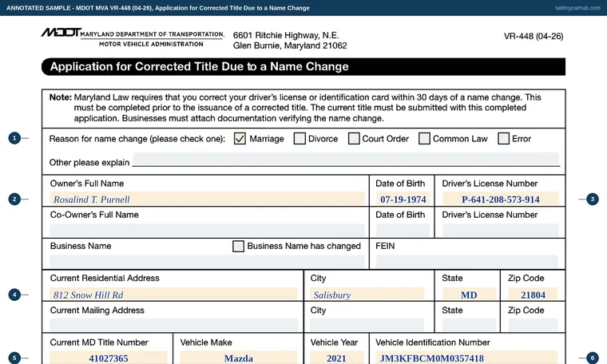Click the VR-448 (04-26) form number text

click(534, 36)
